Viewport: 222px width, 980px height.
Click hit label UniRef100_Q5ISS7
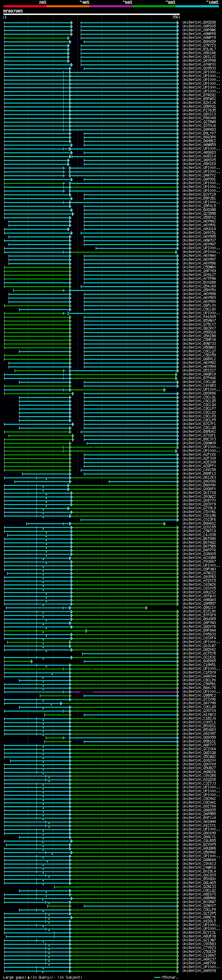click(x=199, y=370)
